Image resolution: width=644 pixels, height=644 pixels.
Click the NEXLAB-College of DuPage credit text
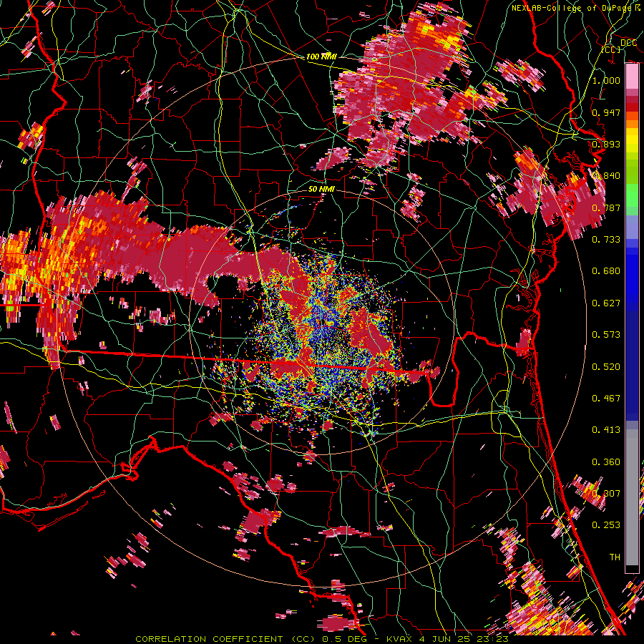click(x=571, y=8)
